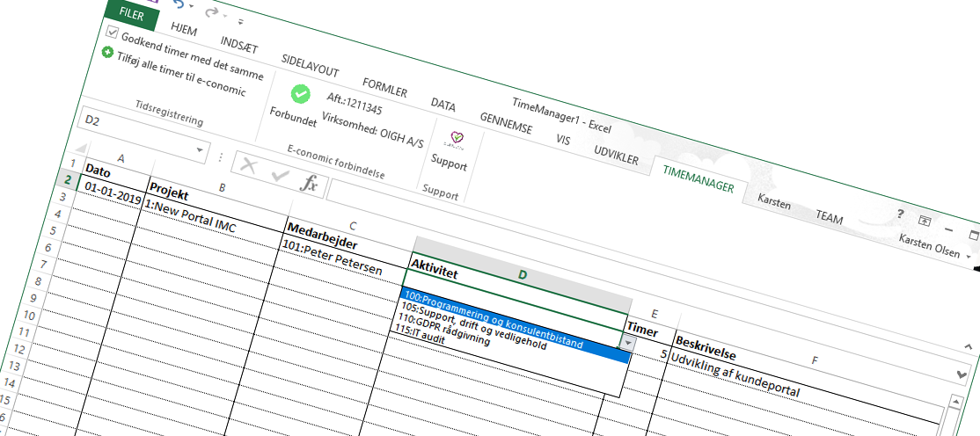Image resolution: width=980 pixels, height=436 pixels.
Task: Click the vertical scrollbar up arrow
Action: (x=955, y=402)
